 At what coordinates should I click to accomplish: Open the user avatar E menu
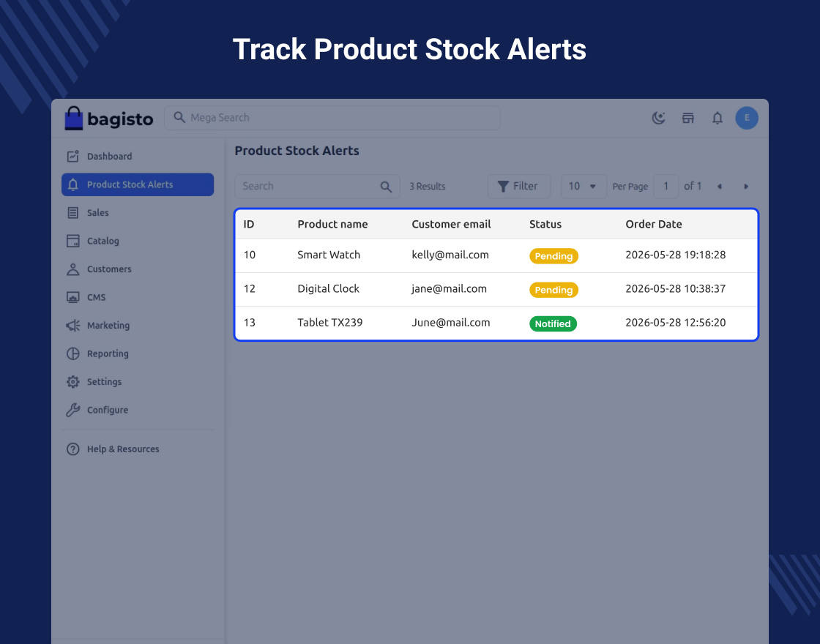coord(747,118)
